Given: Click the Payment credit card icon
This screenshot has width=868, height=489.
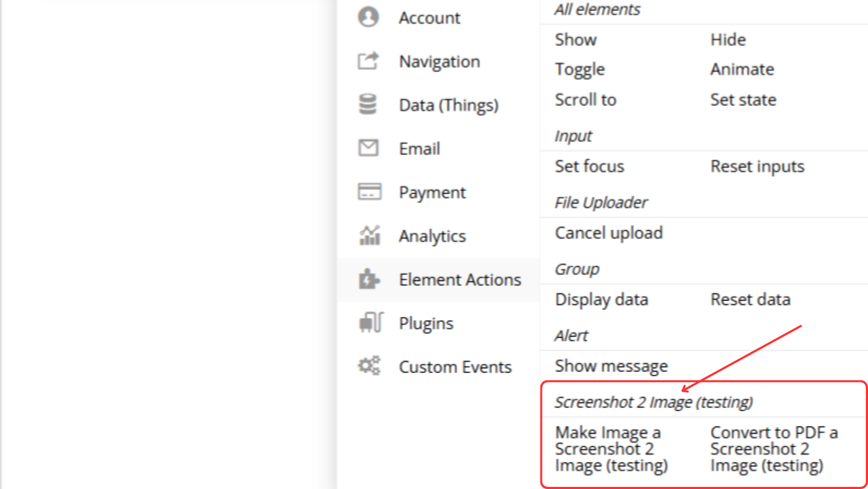Looking at the screenshot, I should pos(369,192).
